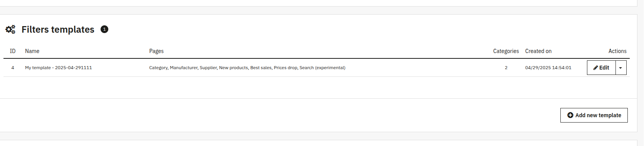This screenshot has height=146, width=644.
Task: Open the dropdown arrow next to Edit
Action: click(x=620, y=68)
